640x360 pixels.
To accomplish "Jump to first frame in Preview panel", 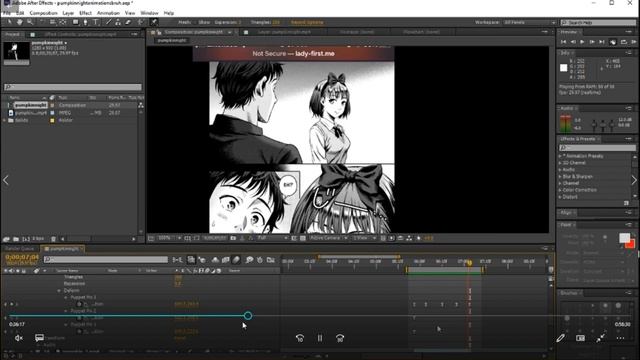I will tap(564, 42).
